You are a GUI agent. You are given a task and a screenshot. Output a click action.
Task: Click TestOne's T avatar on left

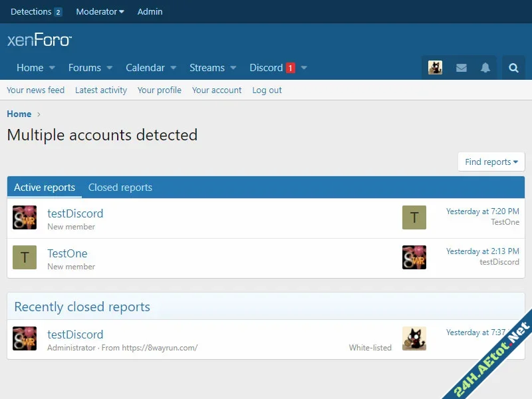[x=25, y=257]
